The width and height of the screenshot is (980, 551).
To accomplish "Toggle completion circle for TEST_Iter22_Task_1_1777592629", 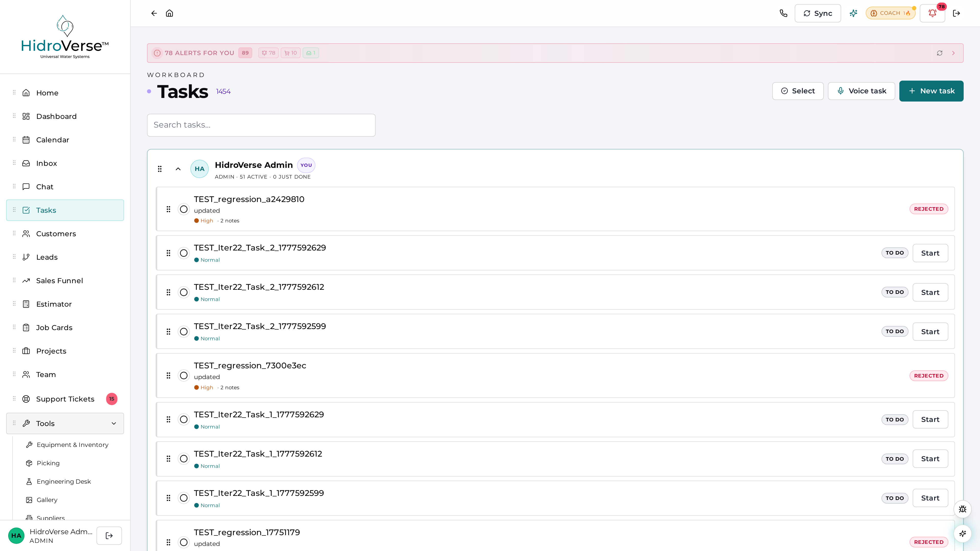I will click(184, 419).
